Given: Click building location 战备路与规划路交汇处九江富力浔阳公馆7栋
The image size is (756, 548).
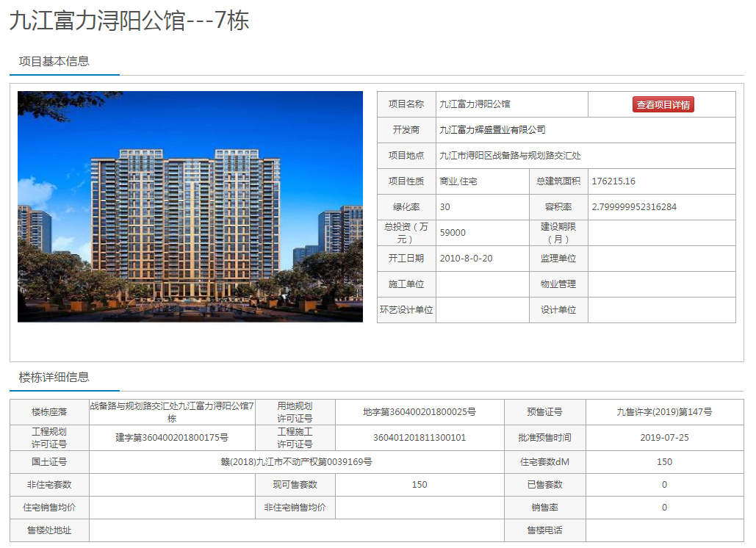Looking at the screenshot, I should tap(172, 412).
